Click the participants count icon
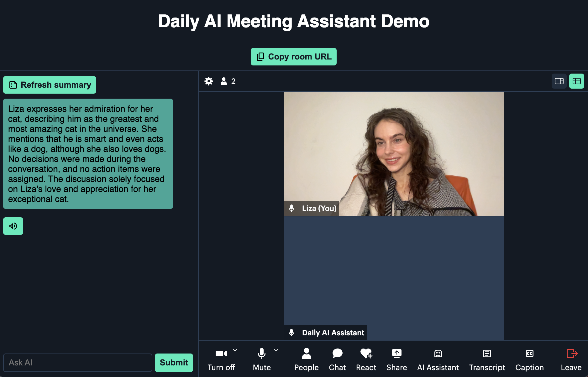588x377 pixels. 224,81
